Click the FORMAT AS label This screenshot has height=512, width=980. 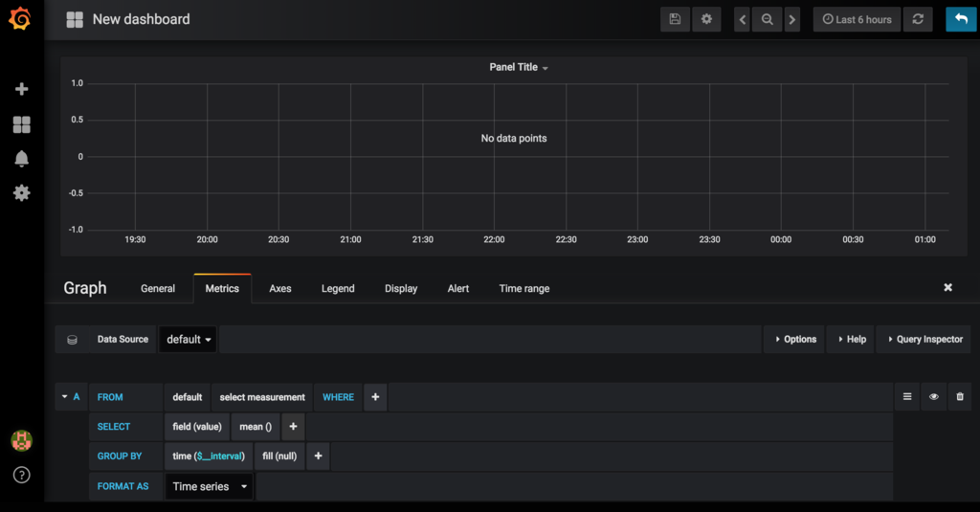123,486
